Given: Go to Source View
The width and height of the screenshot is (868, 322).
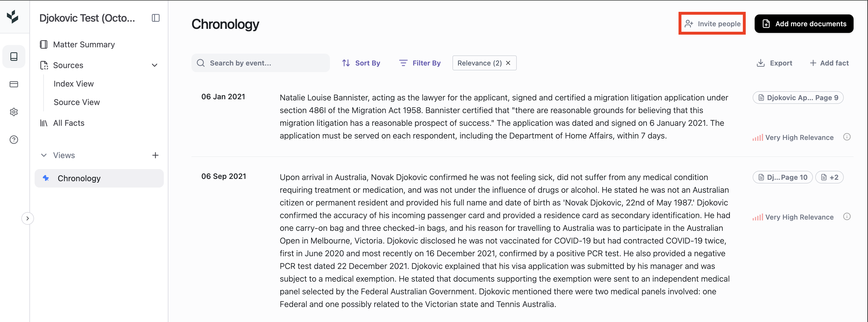Looking at the screenshot, I should [x=76, y=102].
